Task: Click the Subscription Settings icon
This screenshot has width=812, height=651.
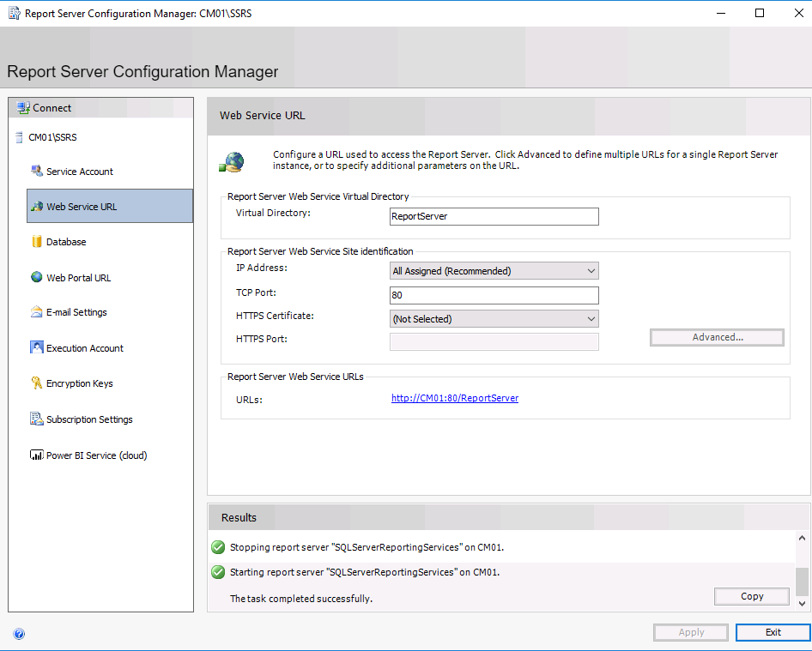Action: point(36,419)
